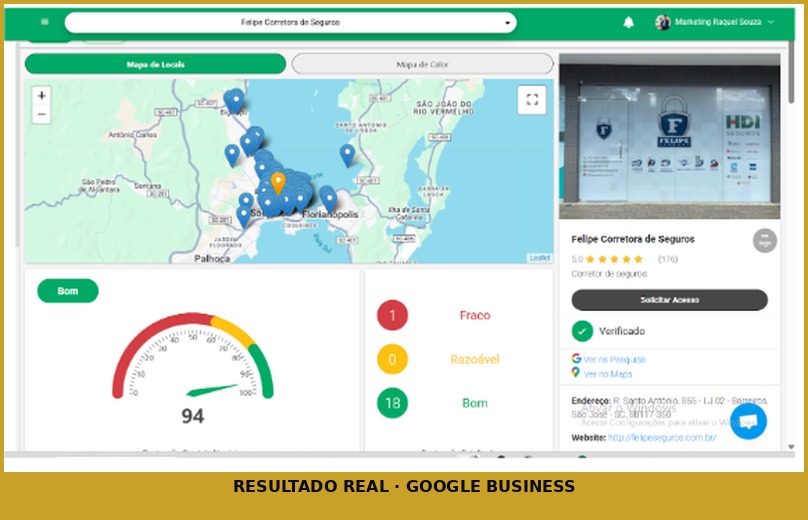Open the Ver no Maps link

(x=608, y=374)
